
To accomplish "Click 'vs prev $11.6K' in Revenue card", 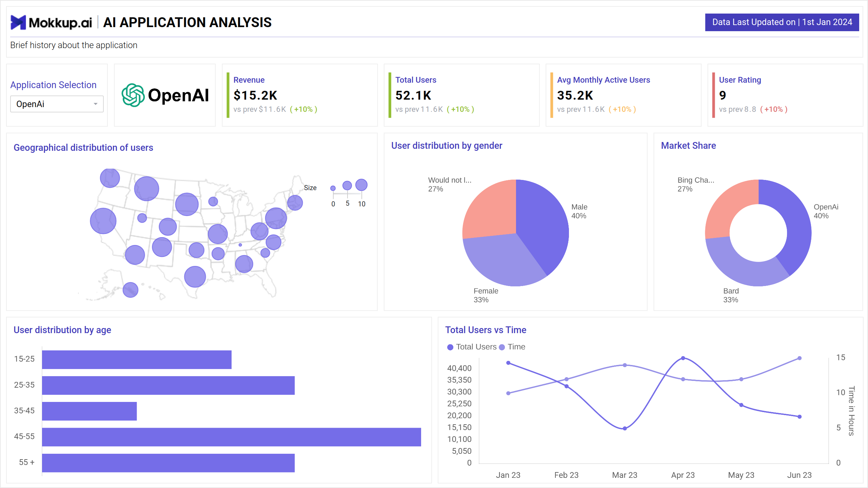I will coord(260,109).
